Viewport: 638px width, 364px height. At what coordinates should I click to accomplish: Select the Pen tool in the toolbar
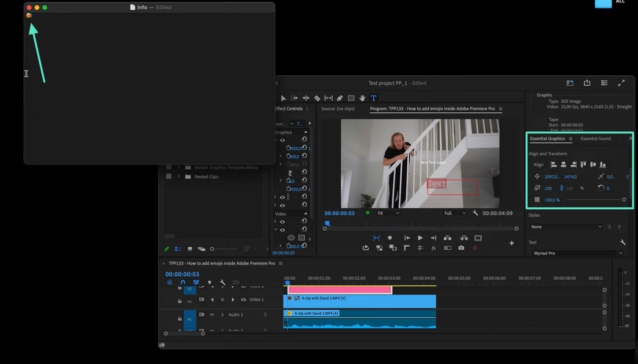340,99
